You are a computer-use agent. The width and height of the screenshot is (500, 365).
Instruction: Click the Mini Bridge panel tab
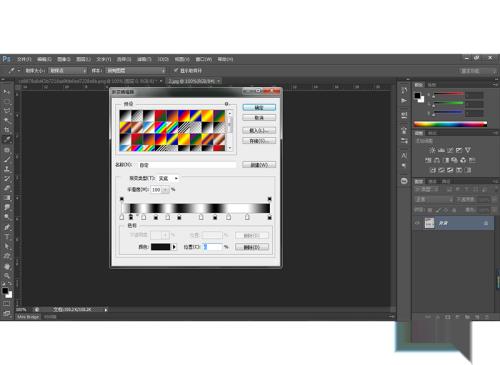(x=28, y=317)
